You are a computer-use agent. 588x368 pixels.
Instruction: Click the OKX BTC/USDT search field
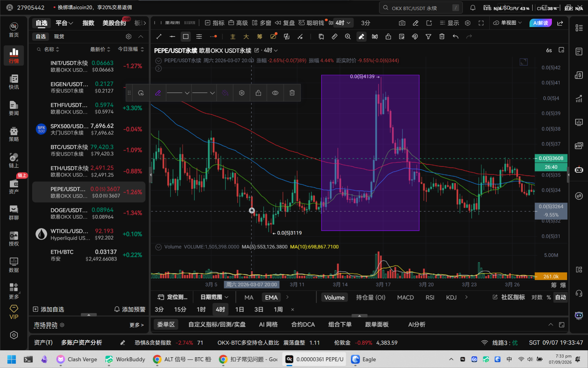coord(421,8)
